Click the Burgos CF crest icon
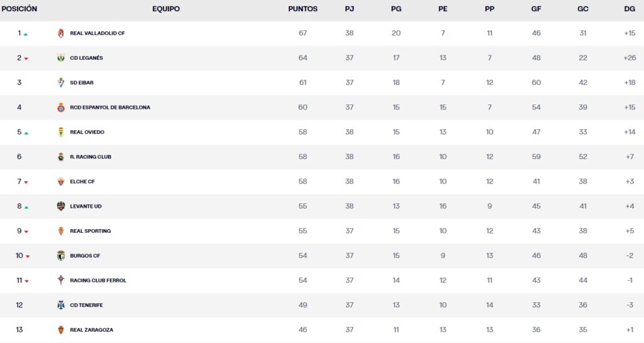 (x=61, y=256)
